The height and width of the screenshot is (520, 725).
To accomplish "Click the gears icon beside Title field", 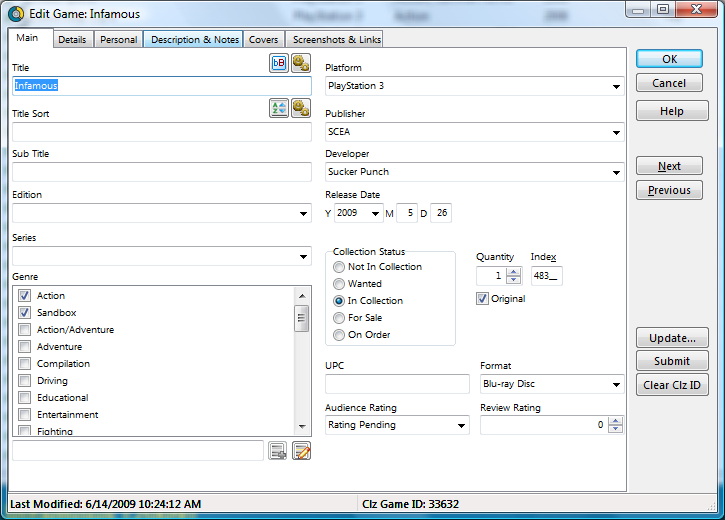I will (x=301, y=63).
